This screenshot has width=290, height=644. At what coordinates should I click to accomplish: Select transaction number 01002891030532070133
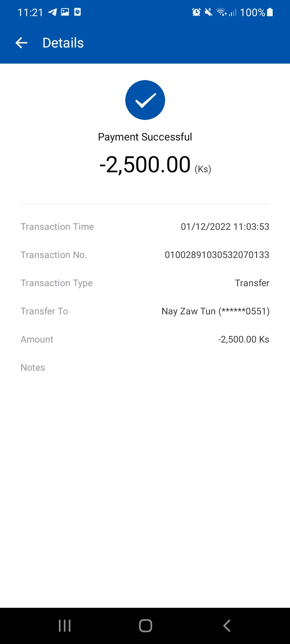pyautogui.click(x=217, y=255)
